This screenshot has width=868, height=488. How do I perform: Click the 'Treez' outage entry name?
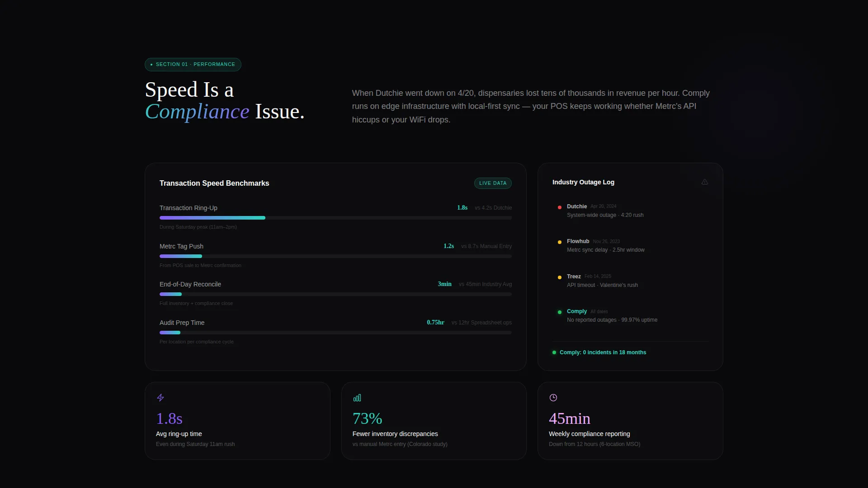[574, 277]
